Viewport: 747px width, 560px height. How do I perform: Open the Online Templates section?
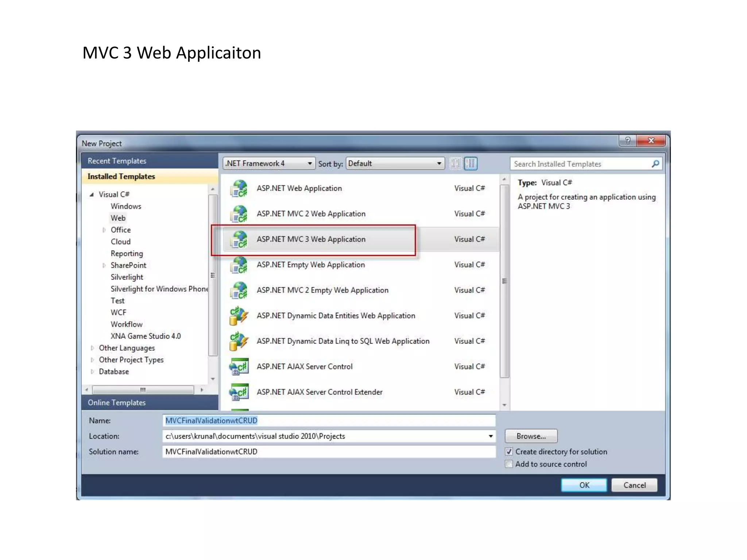pyautogui.click(x=117, y=402)
